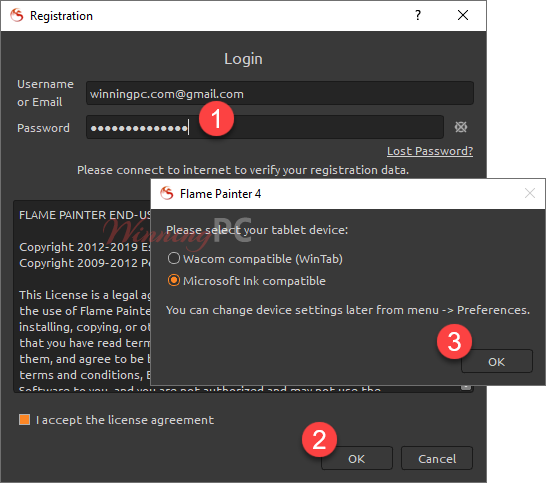This screenshot has height=483, width=547.
Task: Click Cancel in the Registration window
Action: (437, 459)
